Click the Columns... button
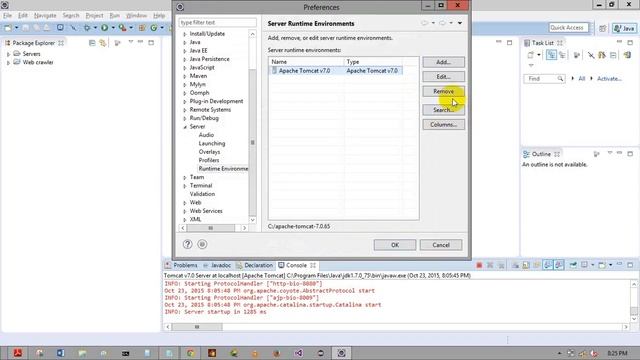Screen dimensions: 640x360 click(x=443, y=124)
